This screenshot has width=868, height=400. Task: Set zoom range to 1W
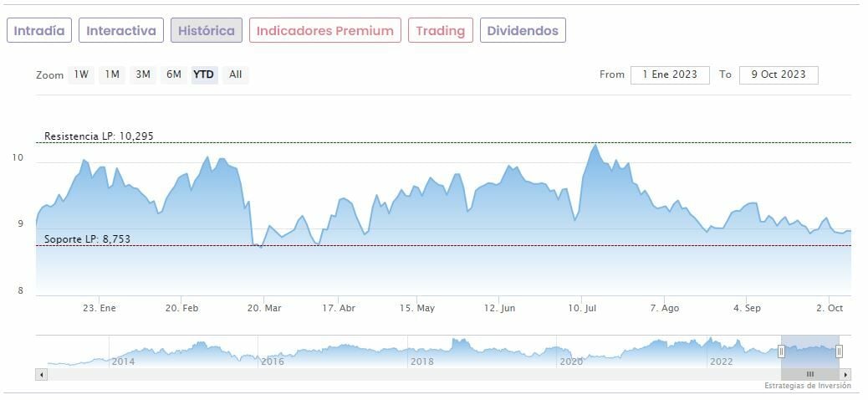click(81, 74)
